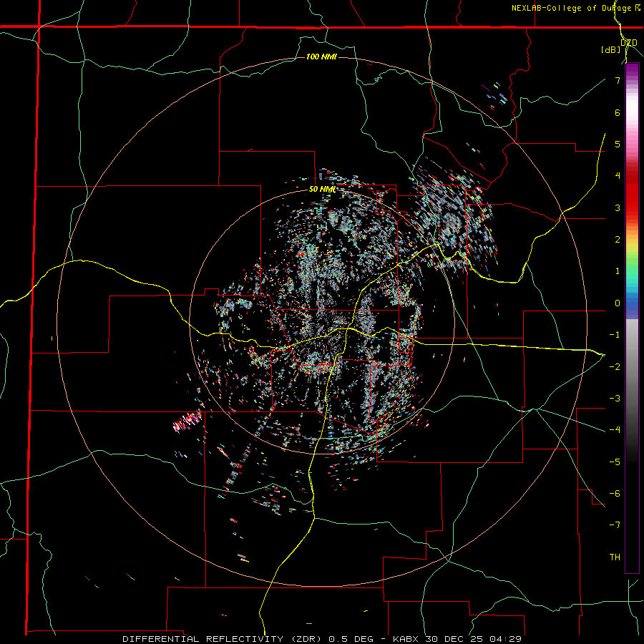The image size is (644, 644).
Task: Click the bright pink echo cluster outside the 50 NMI ring
Action: [x=188, y=422]
